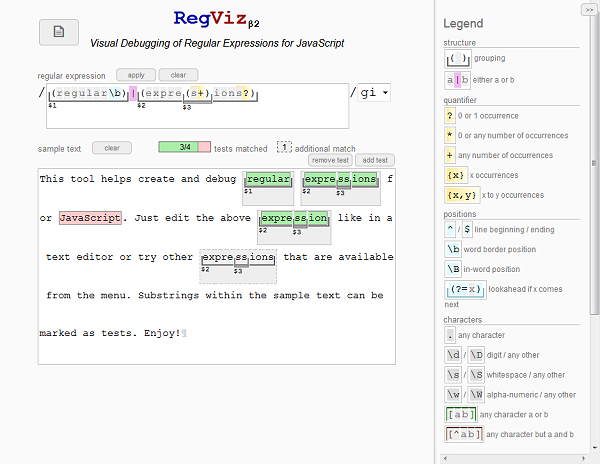Screen dimensions: 600x464
Task: Click the {x,y} occurrences legend icon
Action: [462, 195]
